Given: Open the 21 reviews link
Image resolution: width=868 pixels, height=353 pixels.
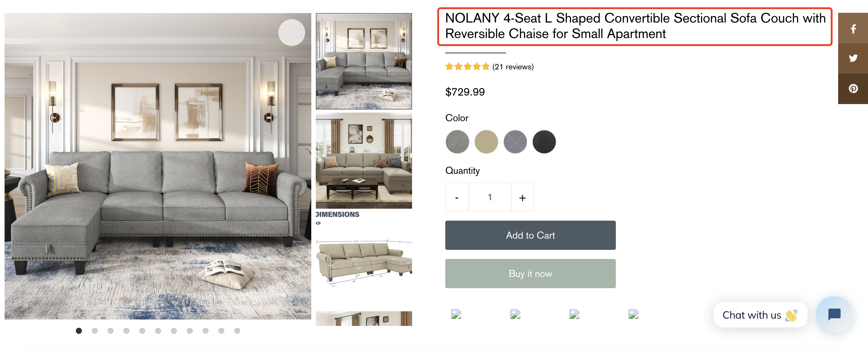Looking at the screenshot, I should (x=513, y=67).
